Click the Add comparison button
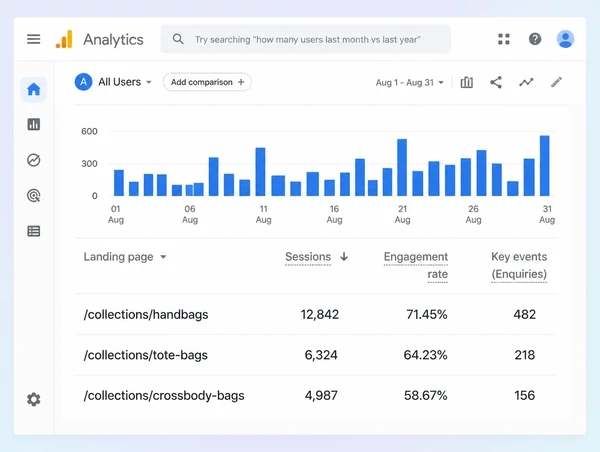The height and width of the screenshot is (452, 600). pyautogui.click(x=207, y=82)
